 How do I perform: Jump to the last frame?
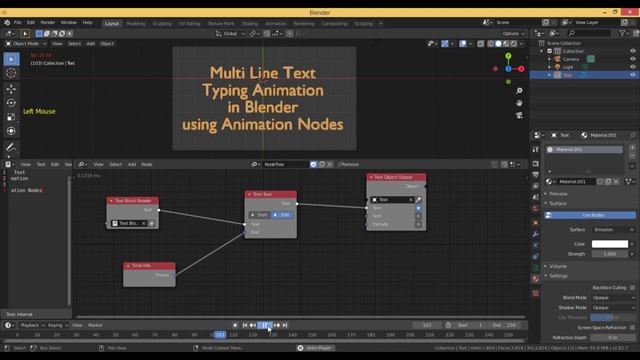coord(285,325)
